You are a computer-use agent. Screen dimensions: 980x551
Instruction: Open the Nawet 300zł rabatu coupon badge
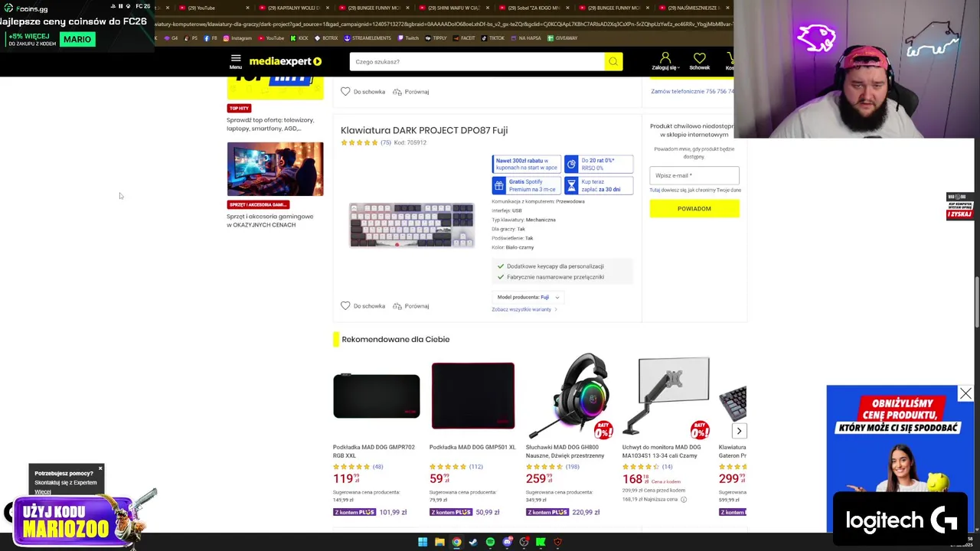[526, 165]
